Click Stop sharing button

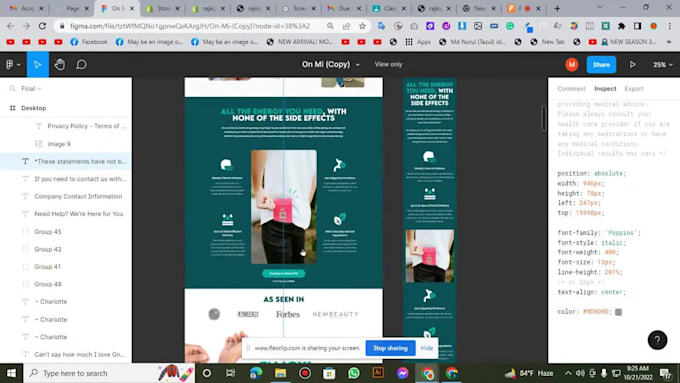tap(390, 348)
